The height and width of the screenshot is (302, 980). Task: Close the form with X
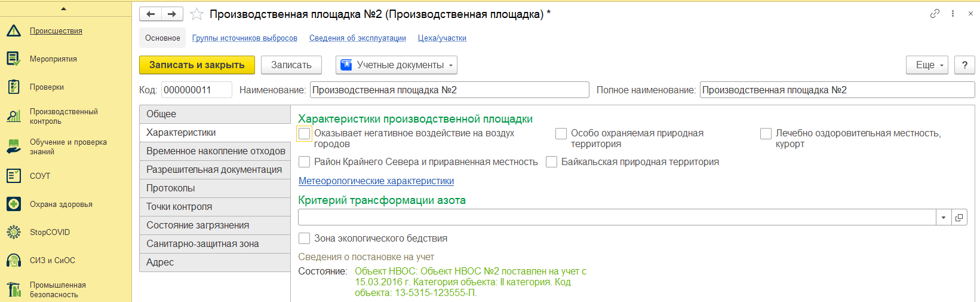[x=970, y=13]
